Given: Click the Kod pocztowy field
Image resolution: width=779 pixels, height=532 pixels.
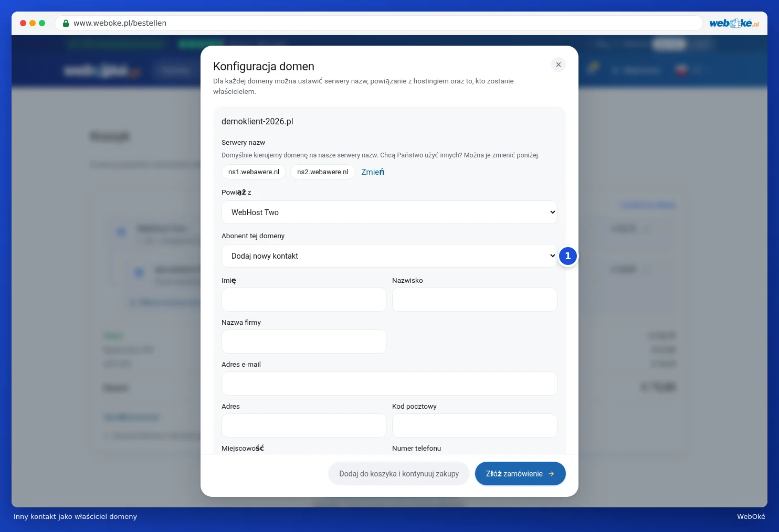Looking at the screenshot, I should point(475,425).
